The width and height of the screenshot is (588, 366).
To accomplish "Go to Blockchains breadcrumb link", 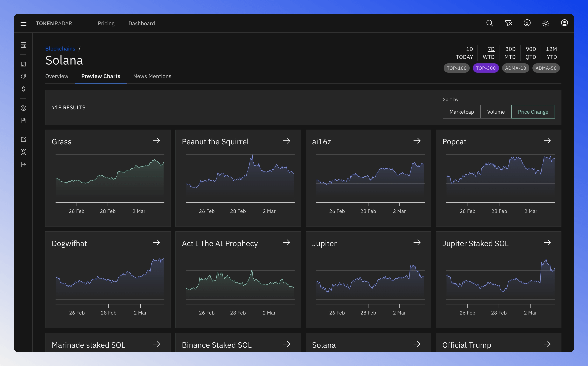I will click(60, 49).
